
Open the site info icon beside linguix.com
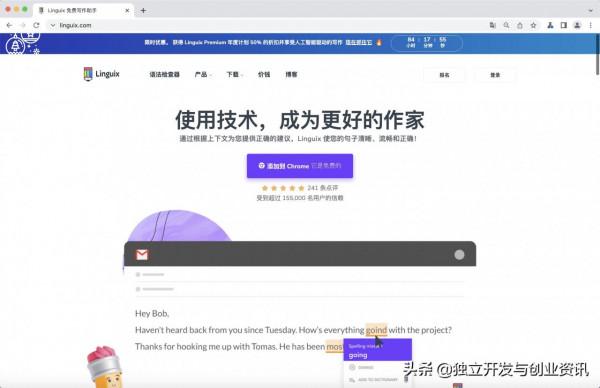[53, 25]
